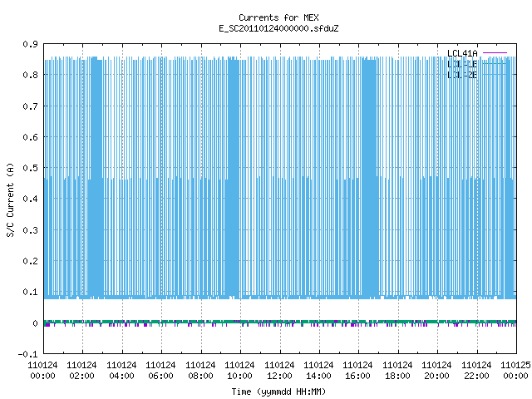Click the file name 'E_SC20110124000000.sfduZ' subtitle
The image size is (532, 399).
278,28
